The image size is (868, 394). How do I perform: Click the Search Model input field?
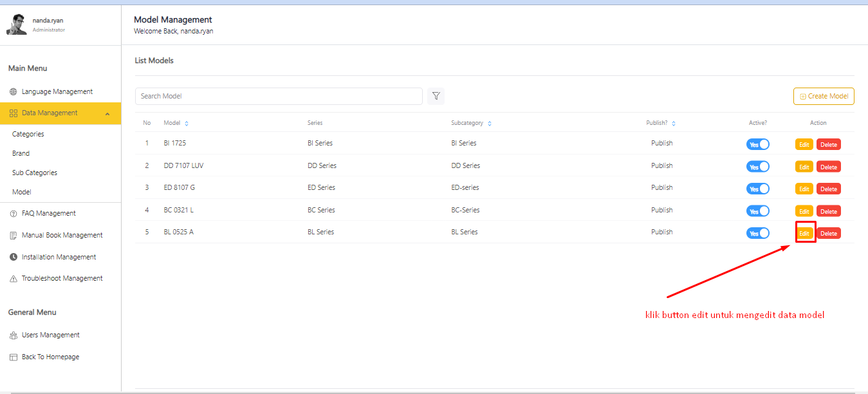point(279,96)
